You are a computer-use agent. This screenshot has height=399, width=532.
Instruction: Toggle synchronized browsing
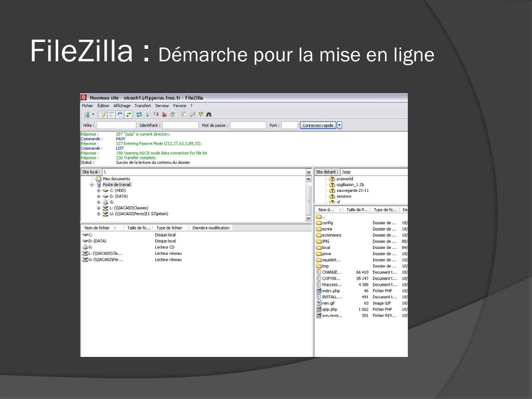click(x=201, y=115)
